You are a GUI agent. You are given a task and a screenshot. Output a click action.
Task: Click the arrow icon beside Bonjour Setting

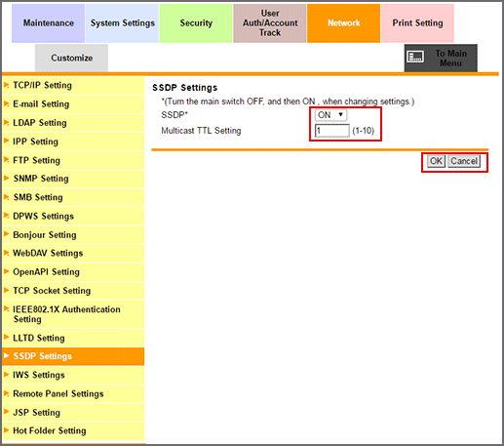(6, 234)
